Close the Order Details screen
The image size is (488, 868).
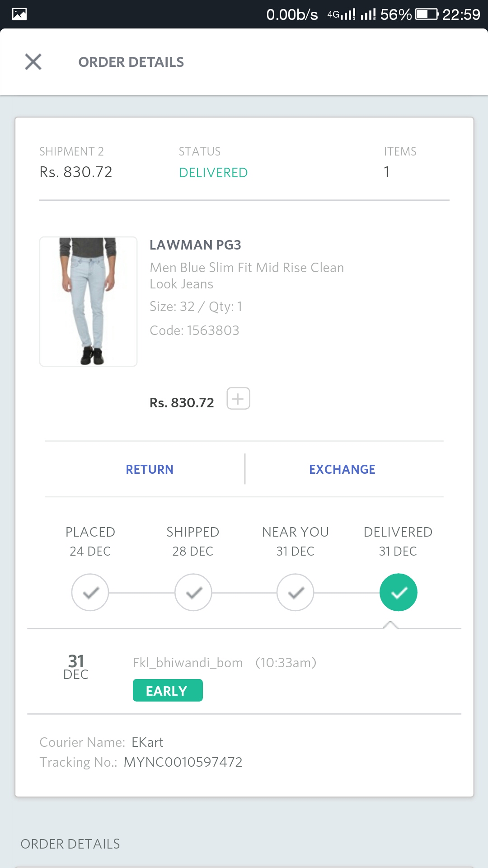tap(33, 62)
